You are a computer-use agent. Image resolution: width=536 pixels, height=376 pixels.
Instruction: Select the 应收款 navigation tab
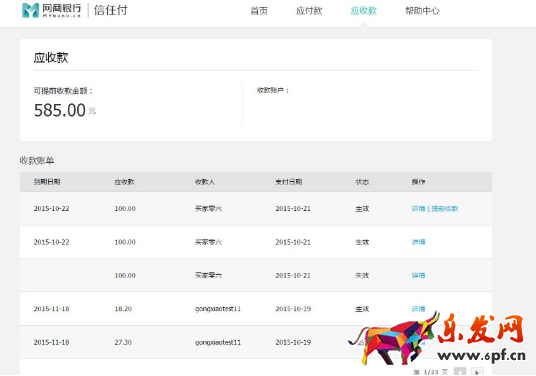(363, 11)
